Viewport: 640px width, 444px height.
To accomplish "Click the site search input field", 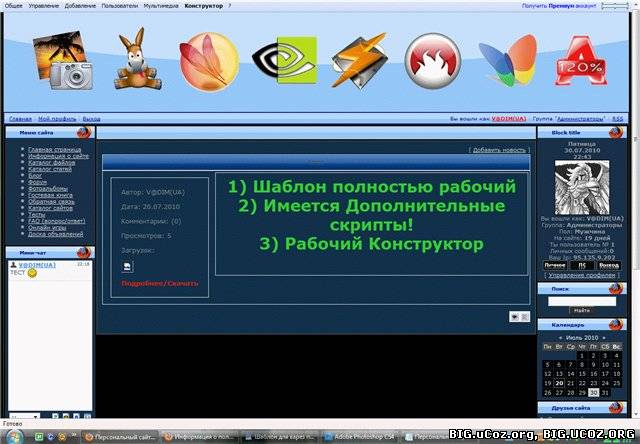I will click(582, 301).
